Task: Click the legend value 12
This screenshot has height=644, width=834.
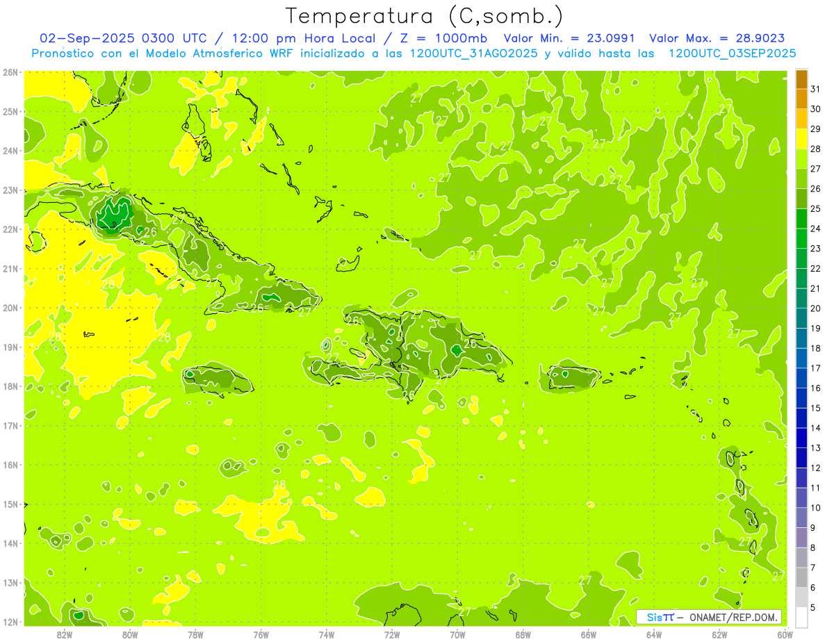Action: 815,468
